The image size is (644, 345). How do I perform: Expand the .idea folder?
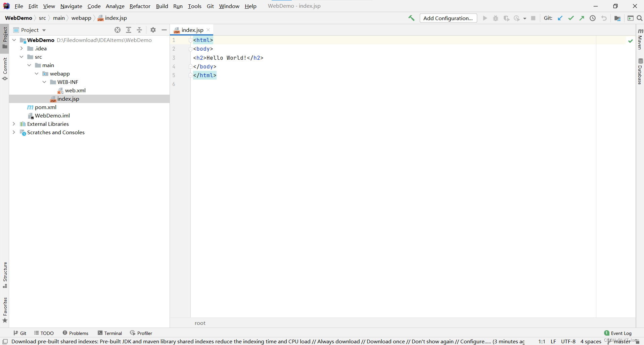coord(21,48)
